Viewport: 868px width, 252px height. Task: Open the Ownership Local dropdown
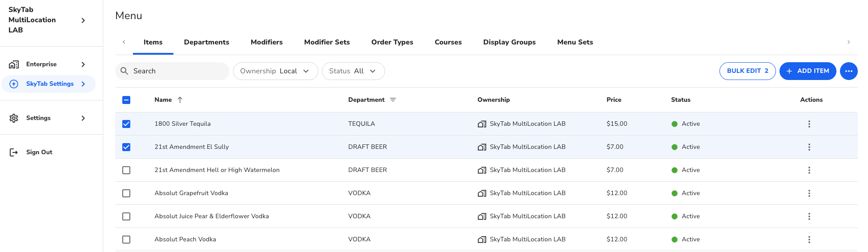tap(275, 71)
